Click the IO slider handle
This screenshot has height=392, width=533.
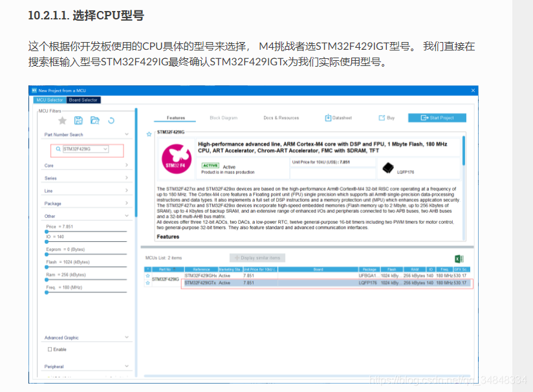[x=47, y=242]
